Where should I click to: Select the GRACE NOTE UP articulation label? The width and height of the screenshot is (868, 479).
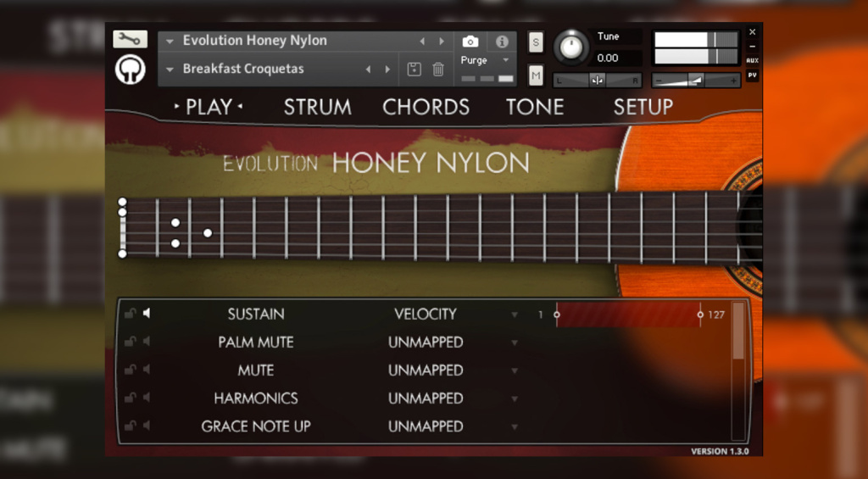[x=256, y=426]
